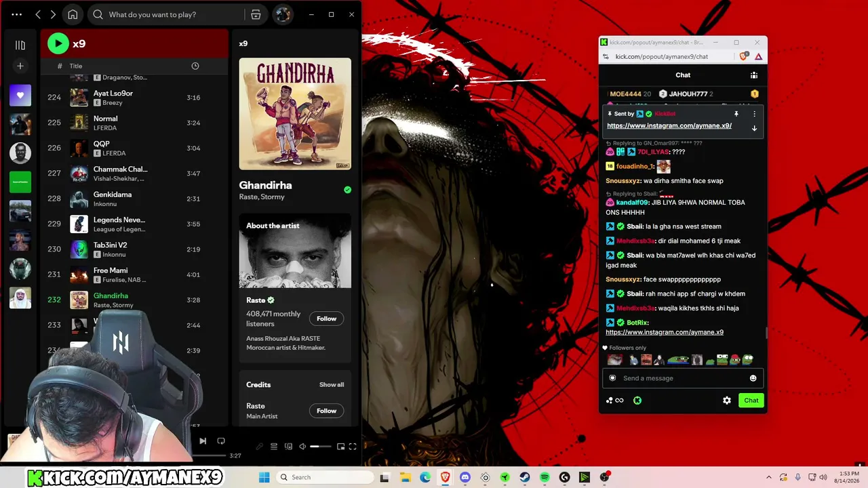The width and height of the screenshot is (868, 488).
Task: Select playing track Ghandirha in list
Action: pos(134,300)
